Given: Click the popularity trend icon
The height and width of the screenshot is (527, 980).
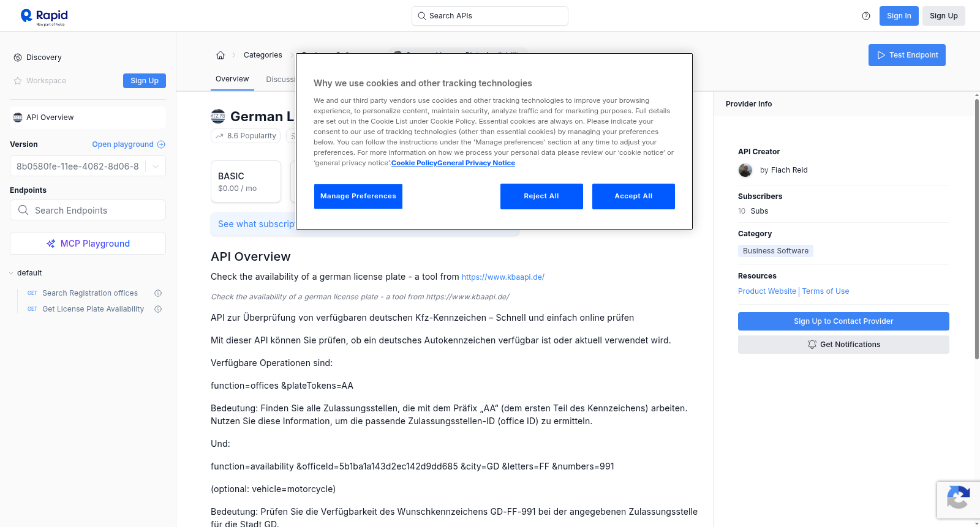Looking at the screenshot, I should 219,136.
